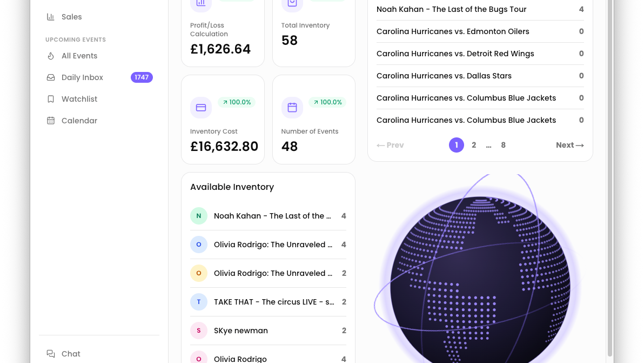The height and width of the screenshot is (363, 644).
Task: Click the Number of Events value 48
Action: pos(290,147)
